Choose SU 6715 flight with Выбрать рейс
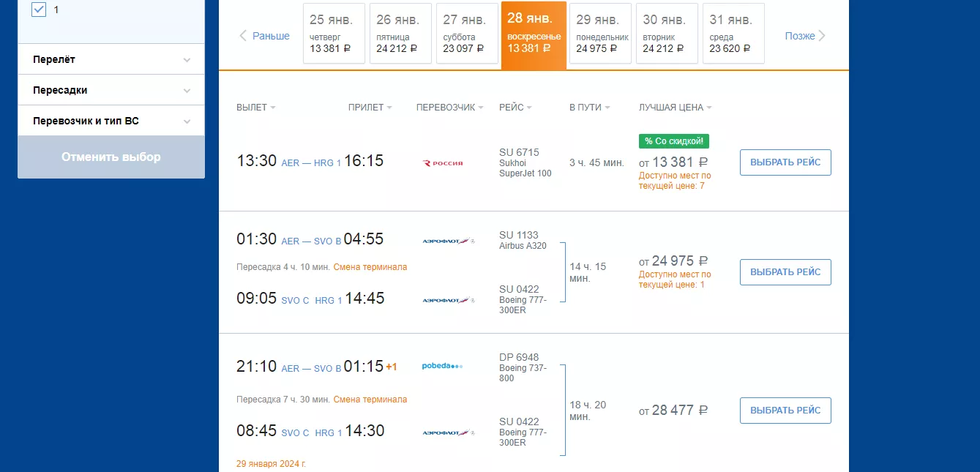Screen dimensions: 980x472 coord(785,162)
